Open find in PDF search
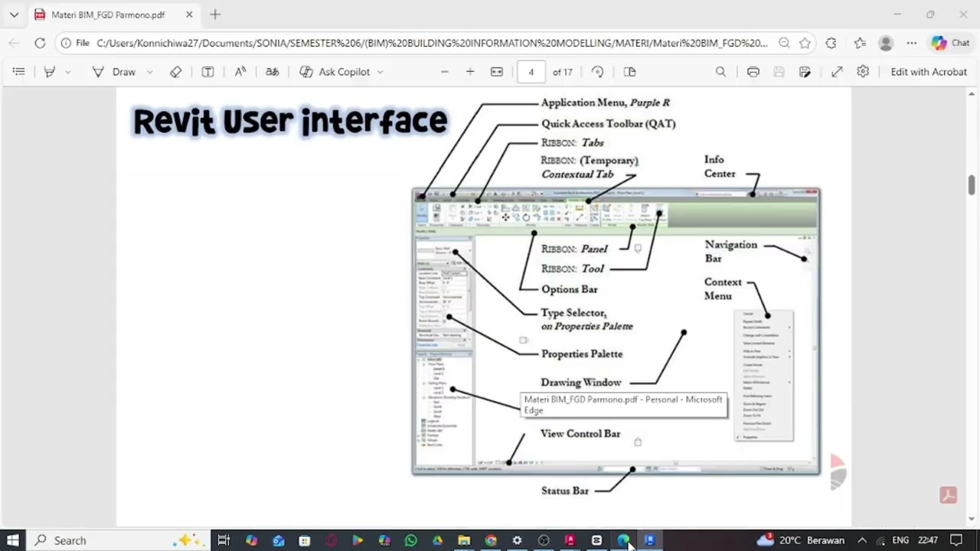 click(720, 72)
